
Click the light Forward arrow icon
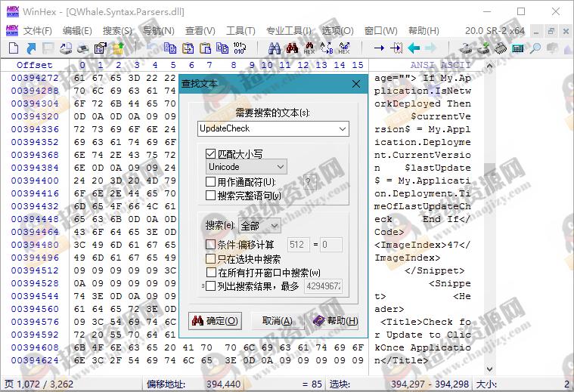pyautogui.click(x=431, y=48)
